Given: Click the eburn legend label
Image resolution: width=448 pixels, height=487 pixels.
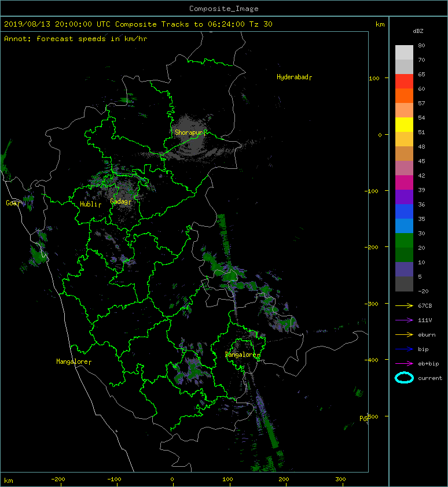Looking at the screenshot, I should (427, 335).
